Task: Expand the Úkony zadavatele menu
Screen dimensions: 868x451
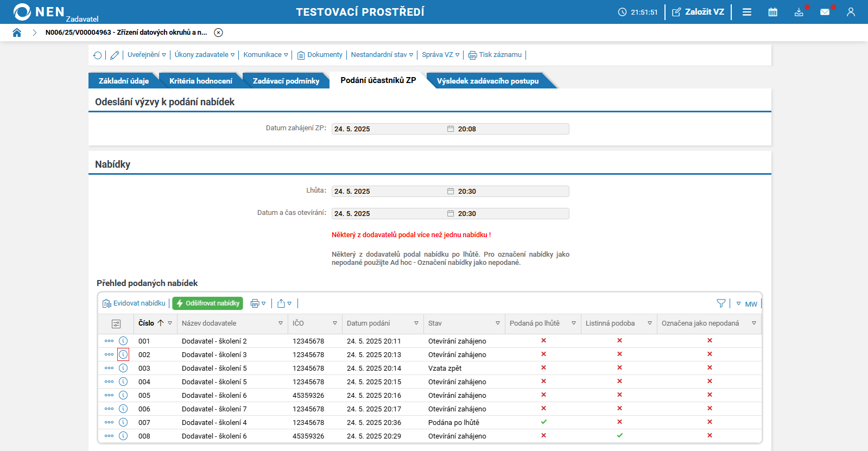Action: [x=205, y=55]
